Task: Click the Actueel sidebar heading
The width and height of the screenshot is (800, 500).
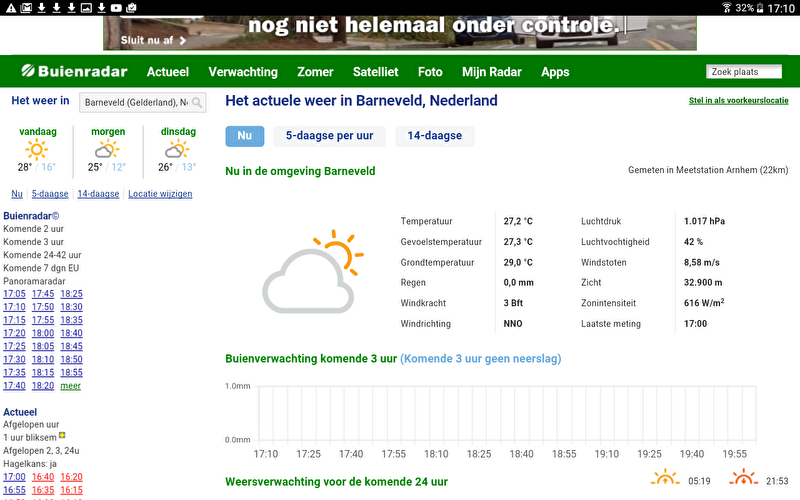Action: (20, 412)
